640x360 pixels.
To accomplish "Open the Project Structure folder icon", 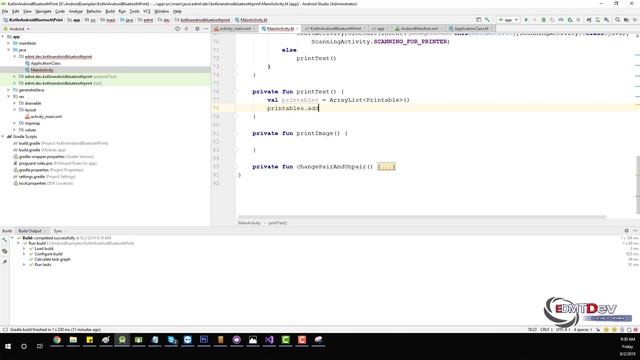I will (x=626, y=20).
